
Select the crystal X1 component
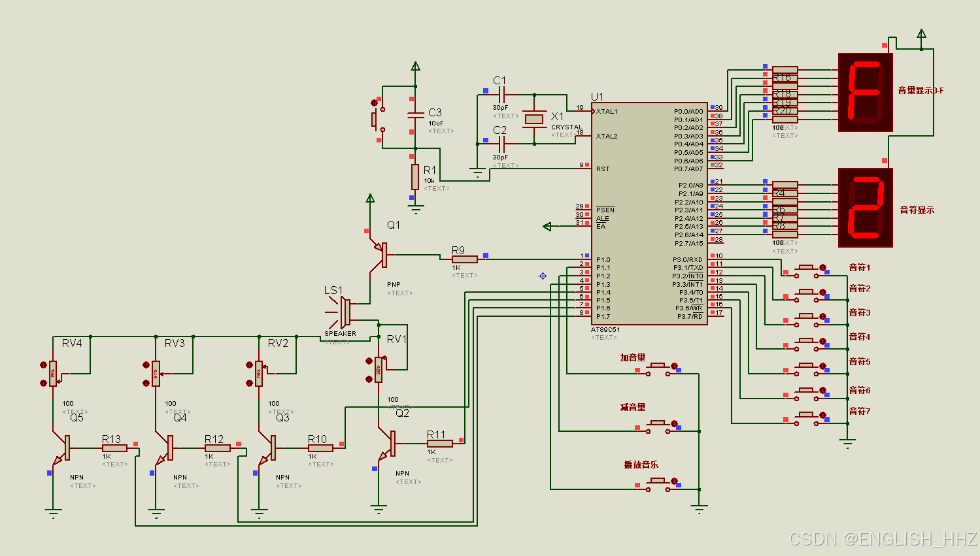click(x=534, y=119)
